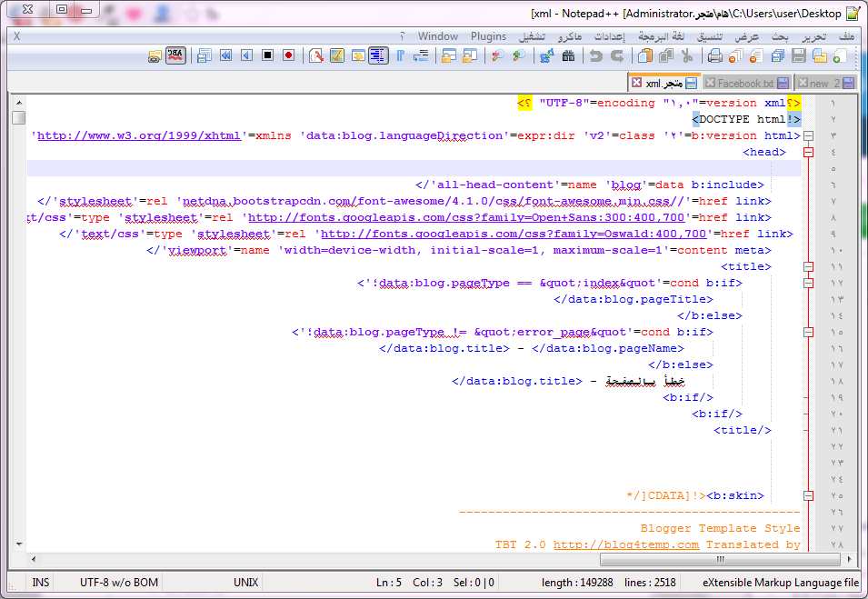Click UTF-8 w/o BOM encoding in status bar

click(119, 583)
